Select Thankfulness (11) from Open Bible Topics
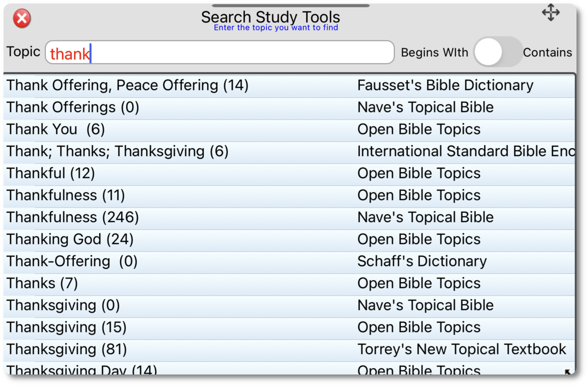The width and height of the screenshot is (588, 386). [x=66, y=195]
